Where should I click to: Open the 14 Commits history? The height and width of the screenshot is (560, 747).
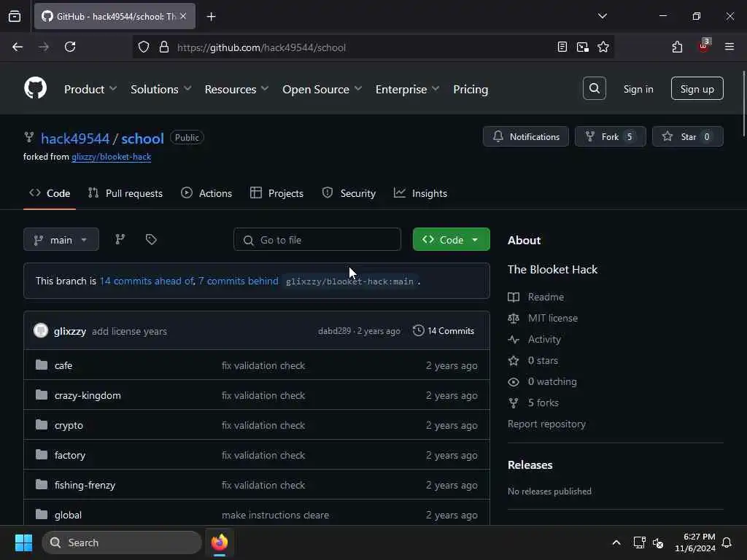pos(444,330)
